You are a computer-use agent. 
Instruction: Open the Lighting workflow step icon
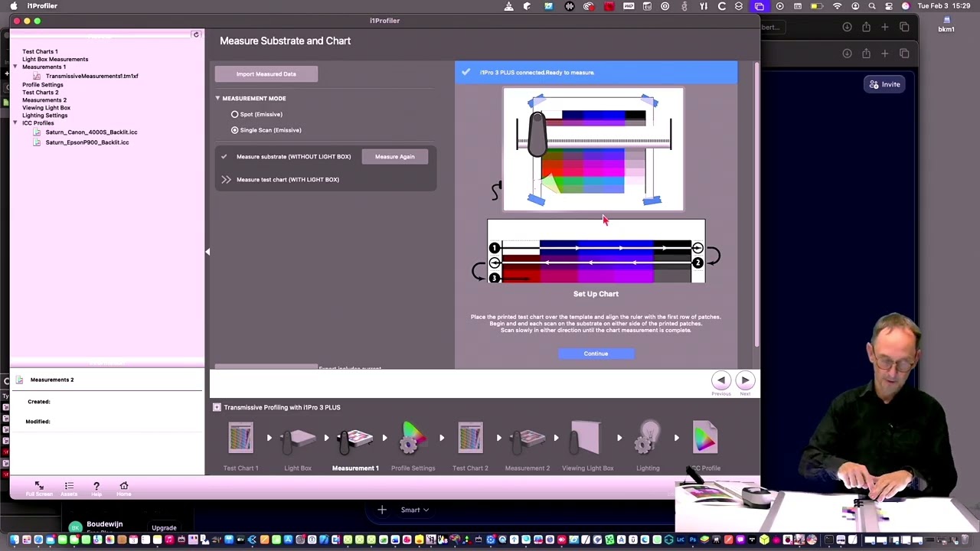pos(648,438)
